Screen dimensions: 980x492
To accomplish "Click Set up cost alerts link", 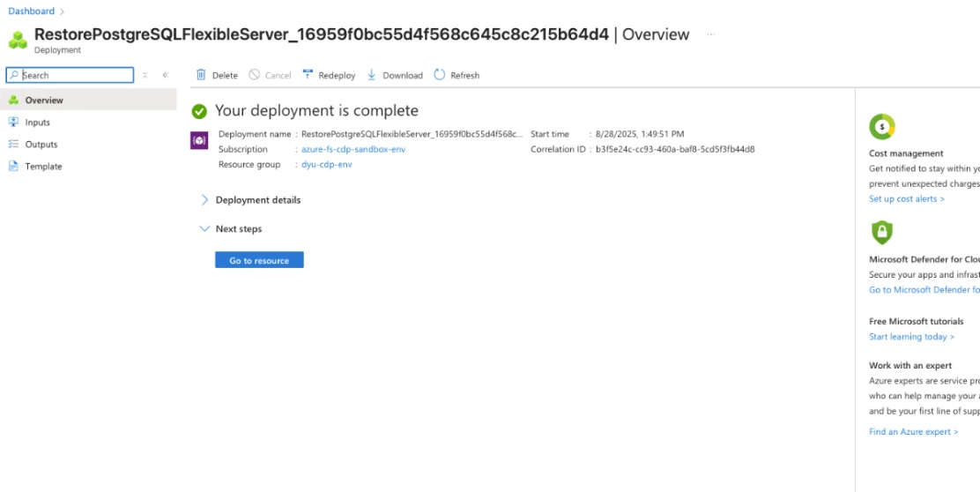I will click(x=906, y=198).
